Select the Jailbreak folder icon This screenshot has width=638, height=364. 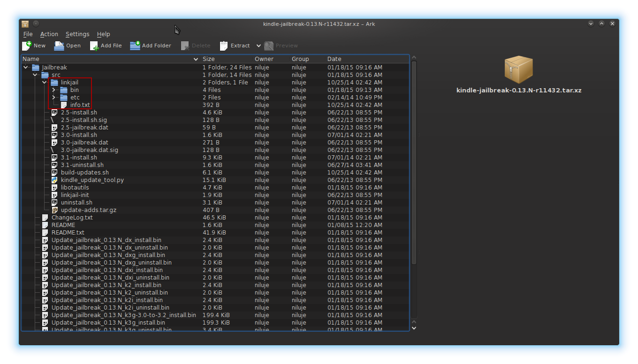36,68
